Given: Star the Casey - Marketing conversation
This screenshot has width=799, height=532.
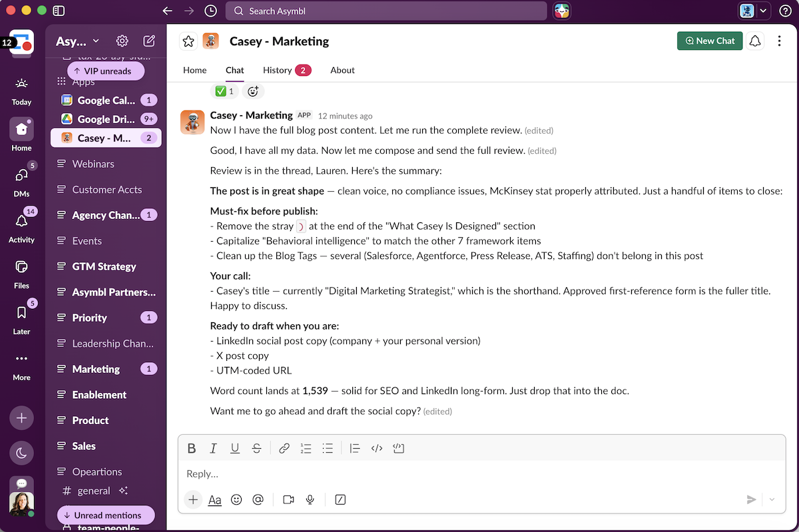Looking at the screenshot, I should (x=188, y=41).
